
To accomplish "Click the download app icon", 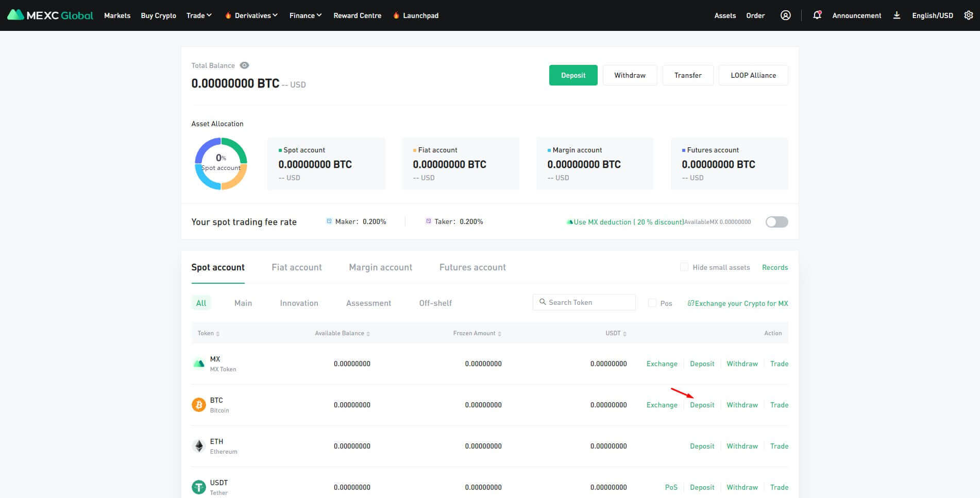I will 897,15.
